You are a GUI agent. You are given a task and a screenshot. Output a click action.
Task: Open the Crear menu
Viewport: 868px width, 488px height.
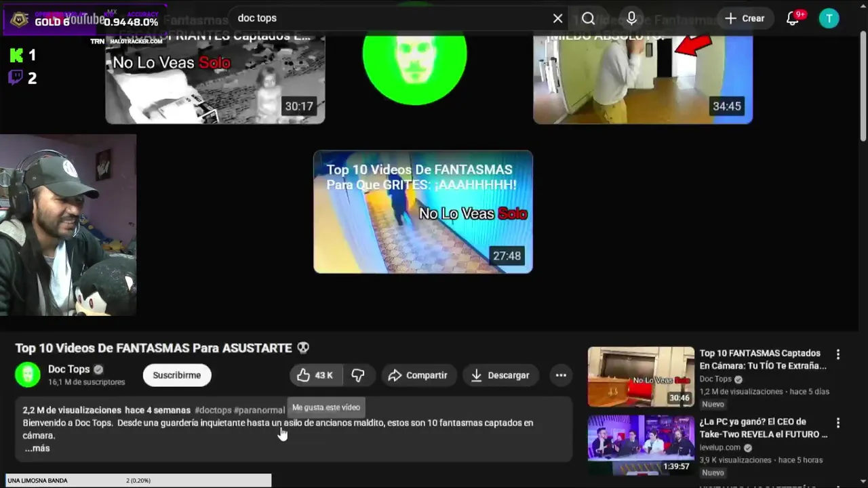[x=745, y=18]
